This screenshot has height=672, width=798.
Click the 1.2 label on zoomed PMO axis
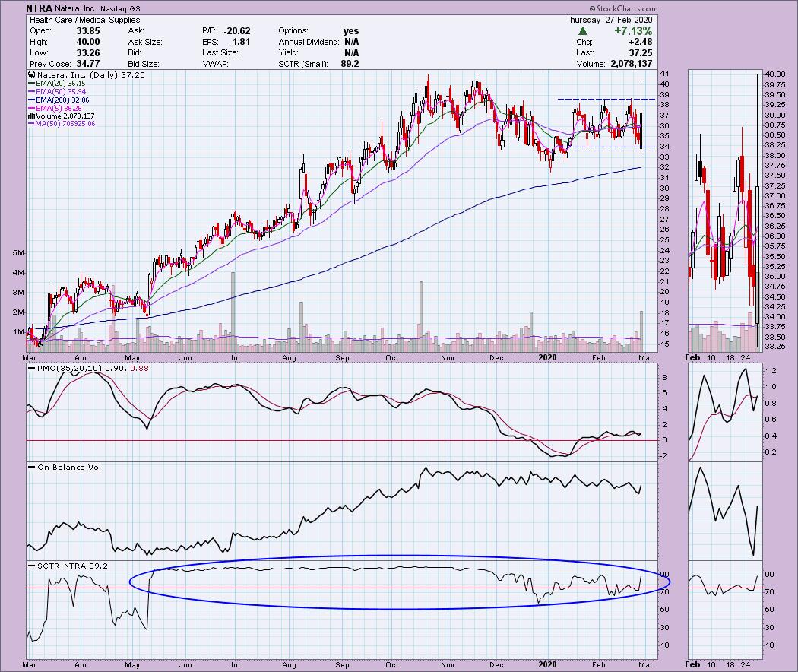click(x=771, y=370)
